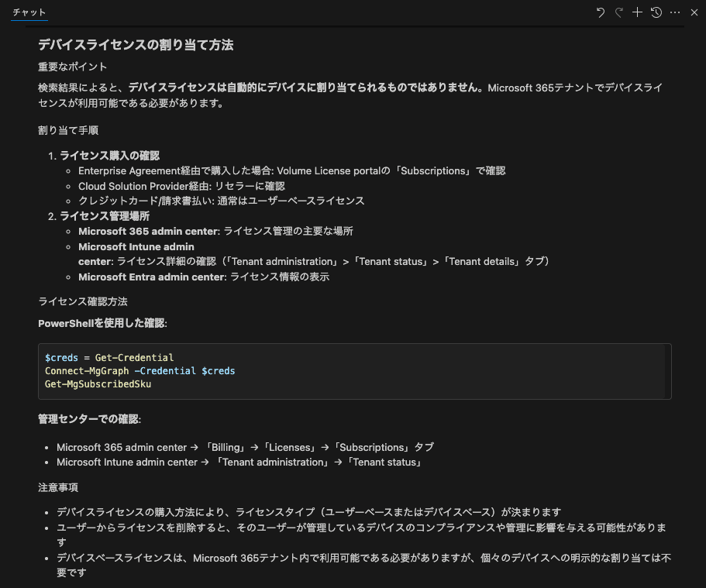Click bold text Microsoft Entra admin center

(152, 277)
